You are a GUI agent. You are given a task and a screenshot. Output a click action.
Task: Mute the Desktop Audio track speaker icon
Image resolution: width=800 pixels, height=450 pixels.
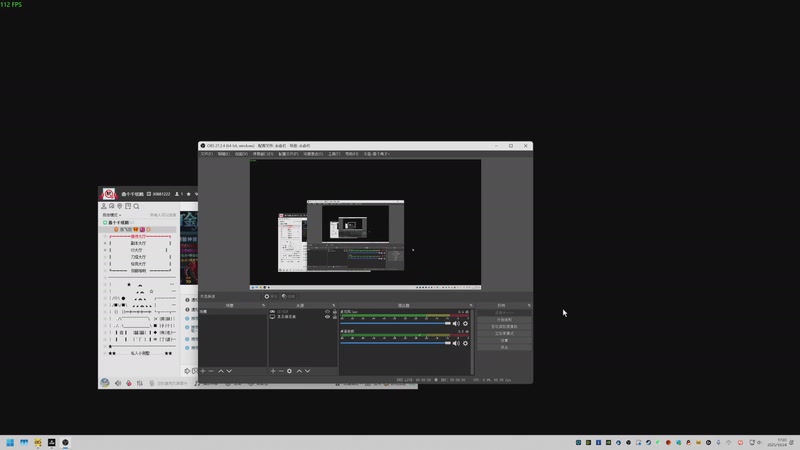coord(456,343)
